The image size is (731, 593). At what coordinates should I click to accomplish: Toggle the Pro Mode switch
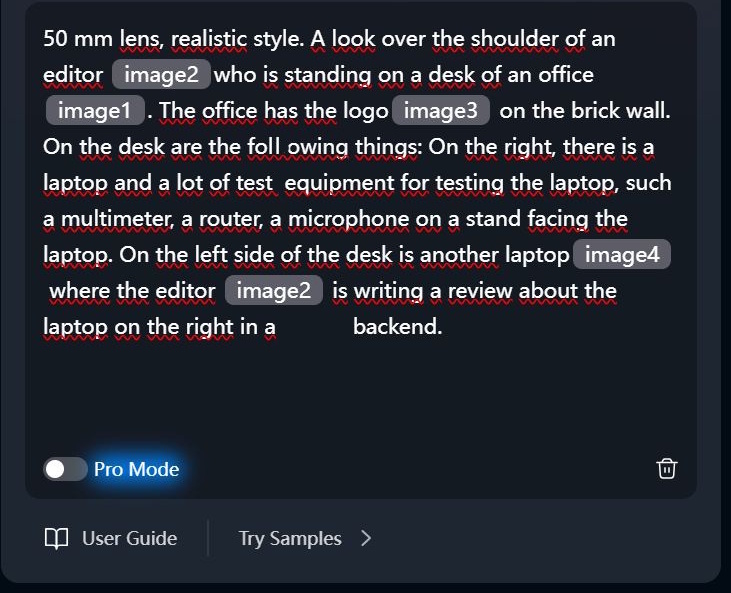[x=65, y=469]
